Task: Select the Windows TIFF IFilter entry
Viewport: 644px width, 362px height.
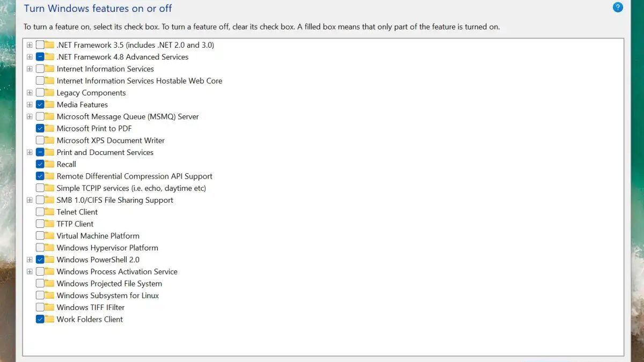Action: [90, 307]
